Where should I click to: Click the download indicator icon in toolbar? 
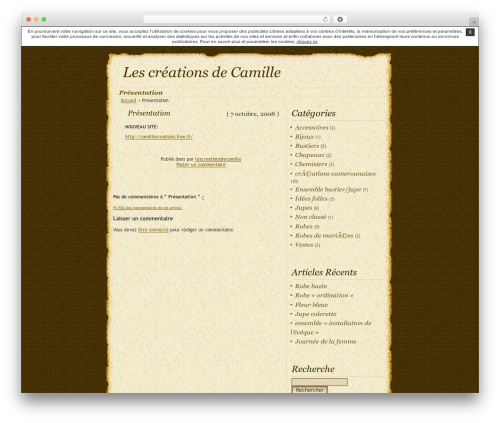click(340, 19)
